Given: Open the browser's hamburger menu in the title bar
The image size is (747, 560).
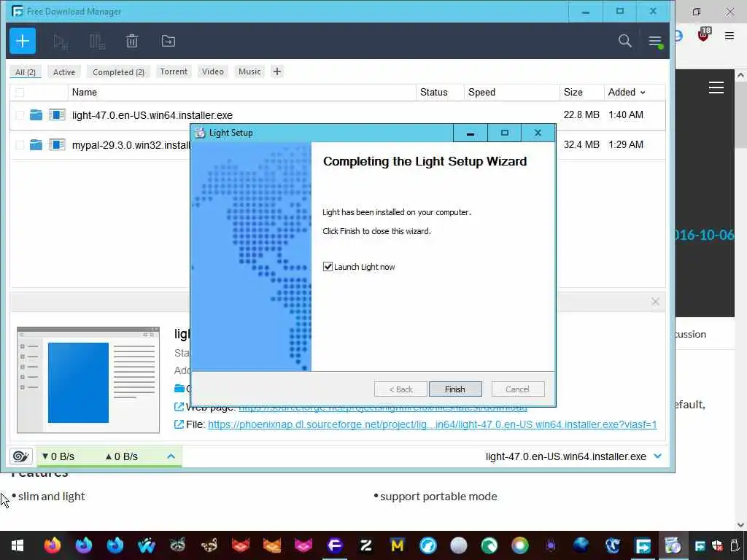Looking at the screenshot, I should (x=729, y=35).
